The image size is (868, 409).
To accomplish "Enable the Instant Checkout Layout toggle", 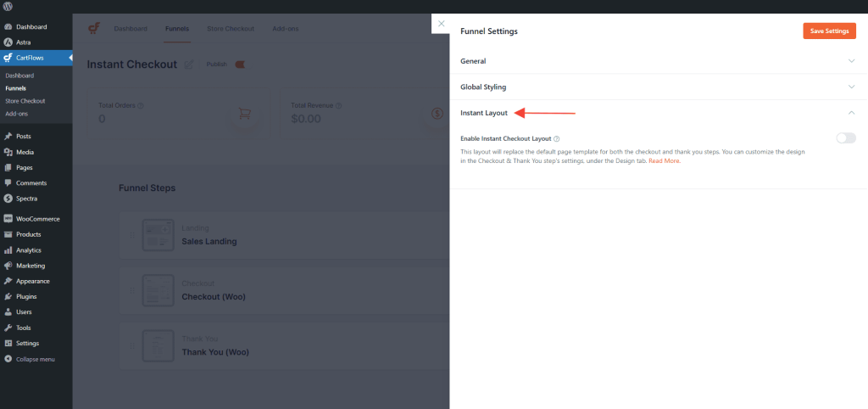I will [845, 138].
